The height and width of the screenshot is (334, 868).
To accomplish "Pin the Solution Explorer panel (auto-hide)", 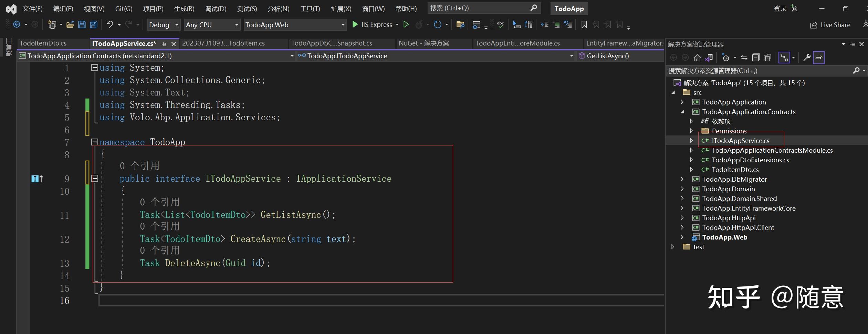I will (853, 44).
